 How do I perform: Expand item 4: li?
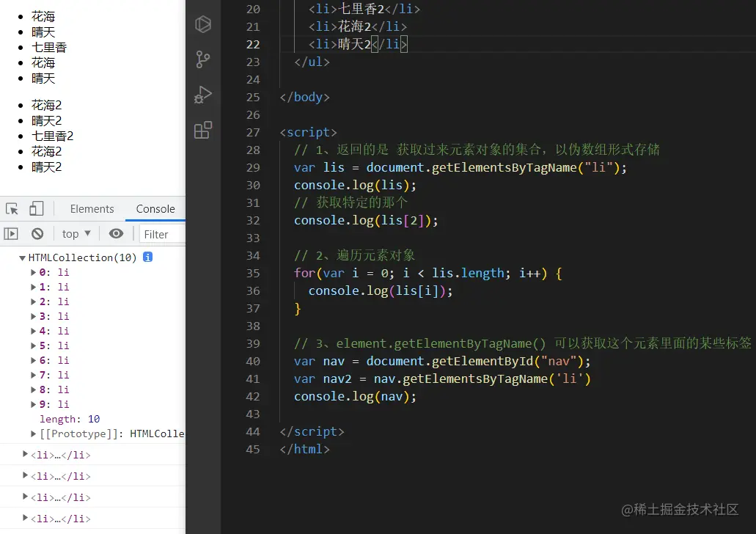click(x=33, y=331)
